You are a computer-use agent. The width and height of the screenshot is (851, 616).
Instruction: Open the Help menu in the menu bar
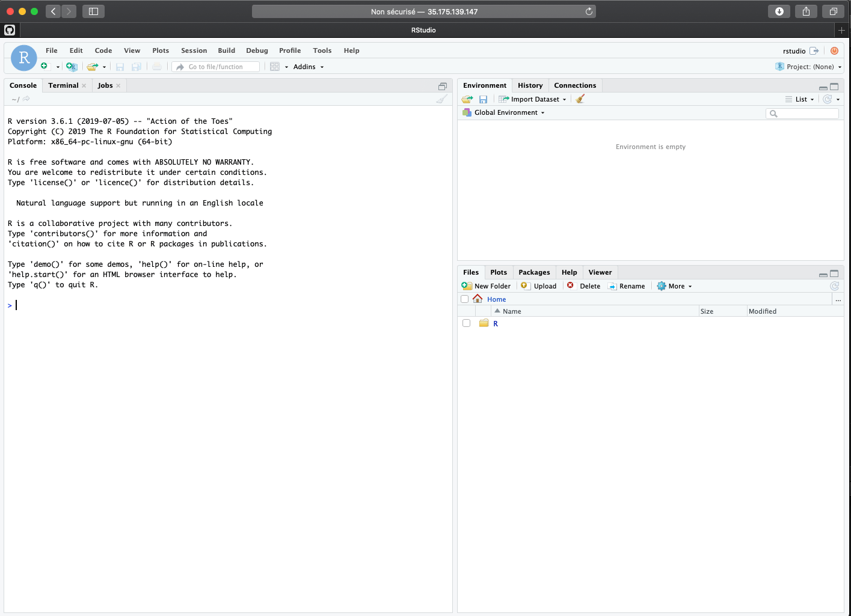click(352, 50)
